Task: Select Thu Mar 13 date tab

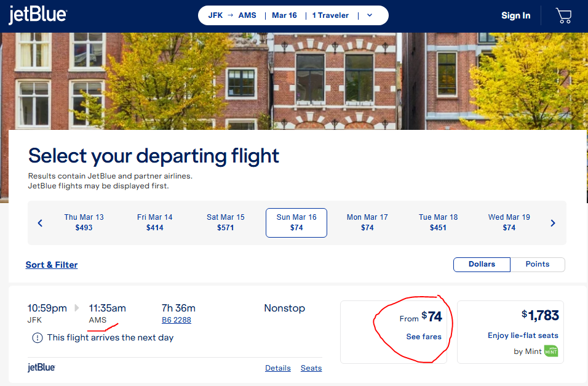Action: pos(84,223)
